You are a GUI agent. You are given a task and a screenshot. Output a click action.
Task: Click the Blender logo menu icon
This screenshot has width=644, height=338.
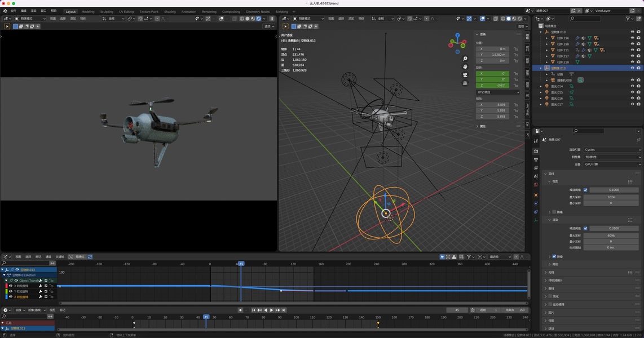5,11
